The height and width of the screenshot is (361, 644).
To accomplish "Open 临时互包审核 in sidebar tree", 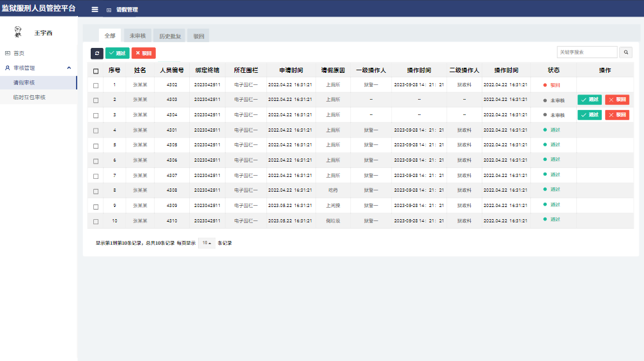I will coord(29,98).
